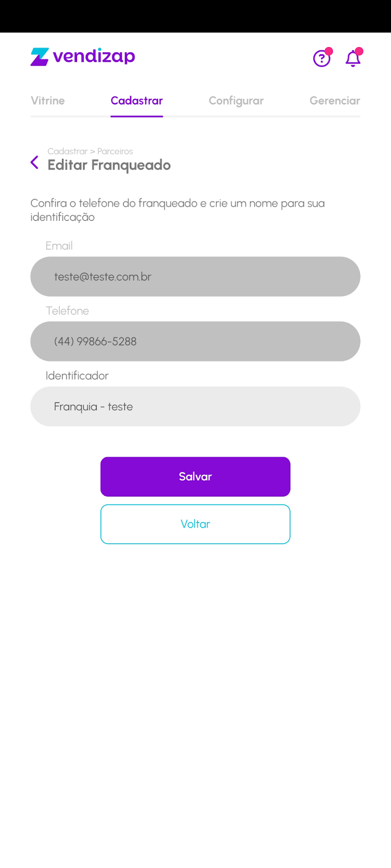The height and width of the screenshot is (868, 391).
Task: Click the disabled Email input field
Action: (195, 277)
